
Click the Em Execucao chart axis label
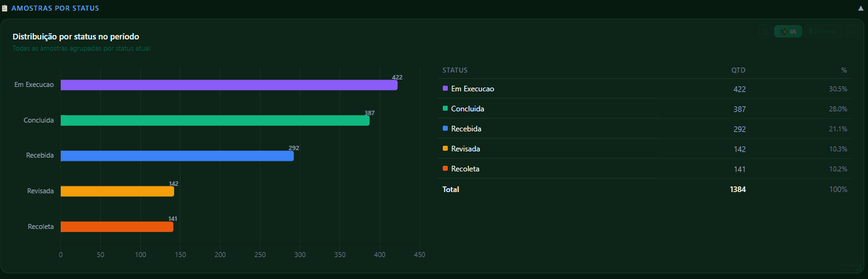pyautogui.click(x=34, y=84)
